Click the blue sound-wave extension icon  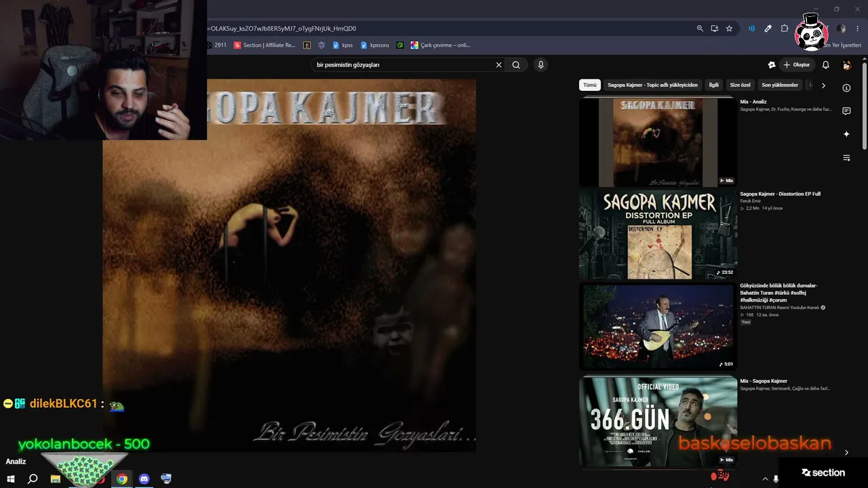(x=751, y=28)
